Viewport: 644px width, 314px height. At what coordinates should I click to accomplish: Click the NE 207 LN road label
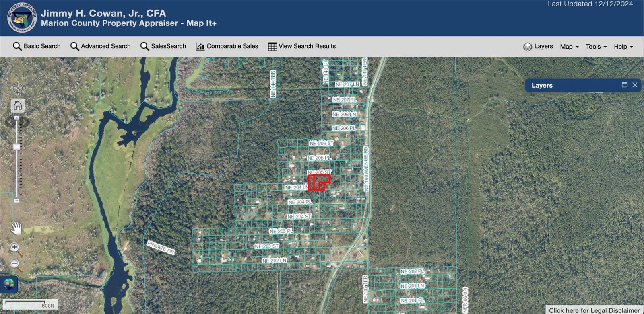[x=347, y=84]
